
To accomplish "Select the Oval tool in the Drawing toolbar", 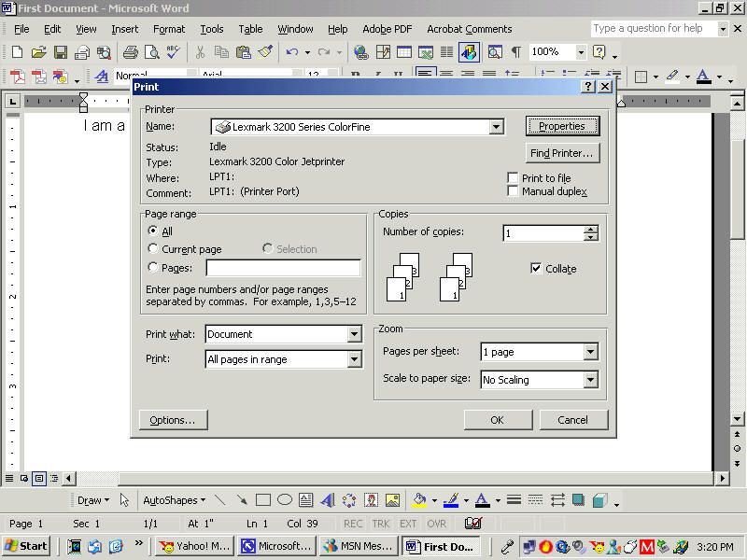I will [x=285, y=500].
